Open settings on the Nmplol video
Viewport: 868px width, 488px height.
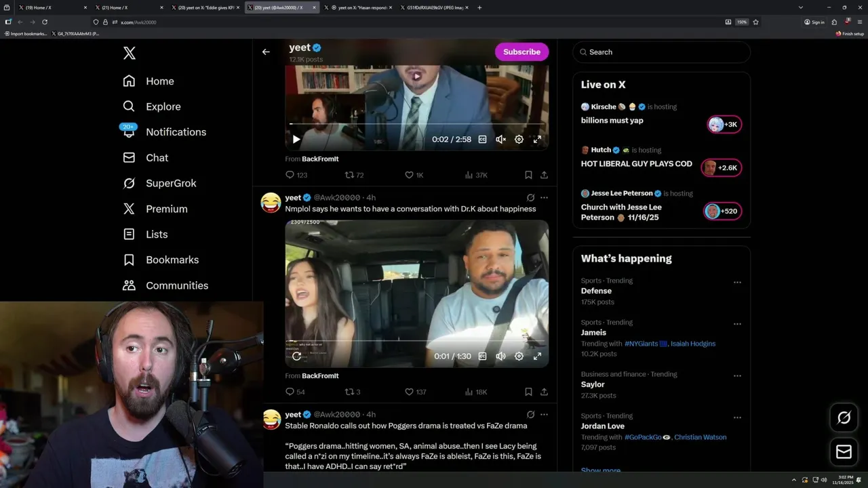[519, 356]
